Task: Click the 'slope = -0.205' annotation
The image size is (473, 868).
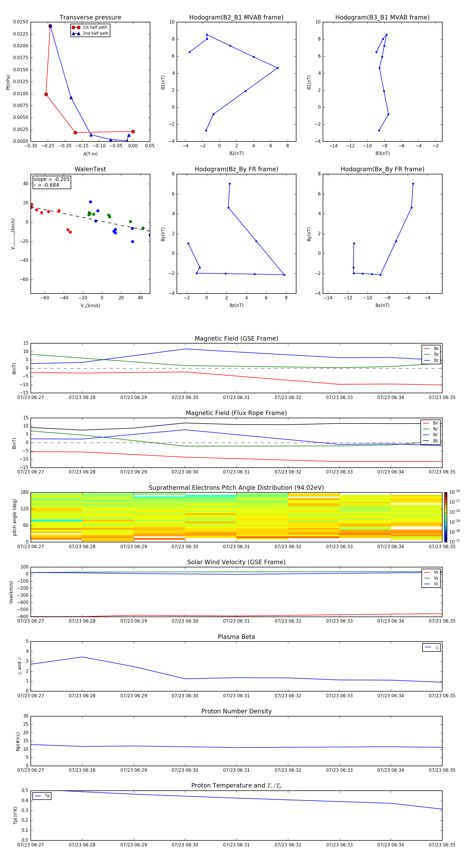Action: (52, 179)
